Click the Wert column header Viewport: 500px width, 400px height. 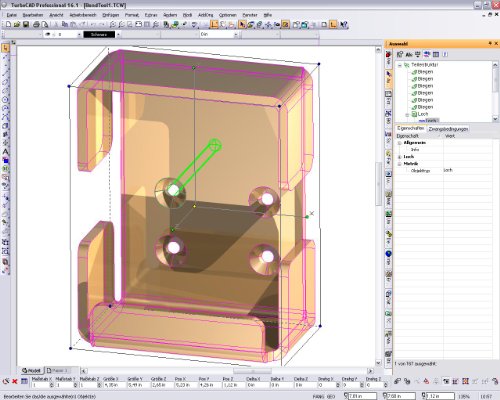click(468, 136)
